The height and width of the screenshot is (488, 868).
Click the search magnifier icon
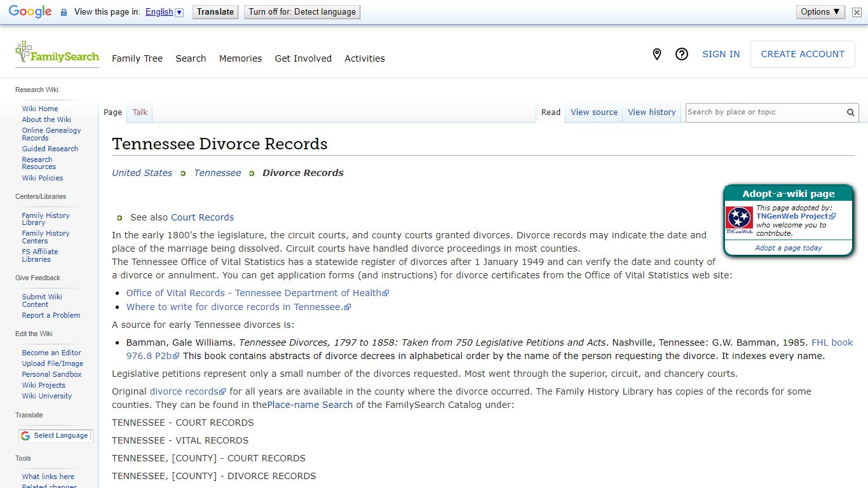click(850, 112)
